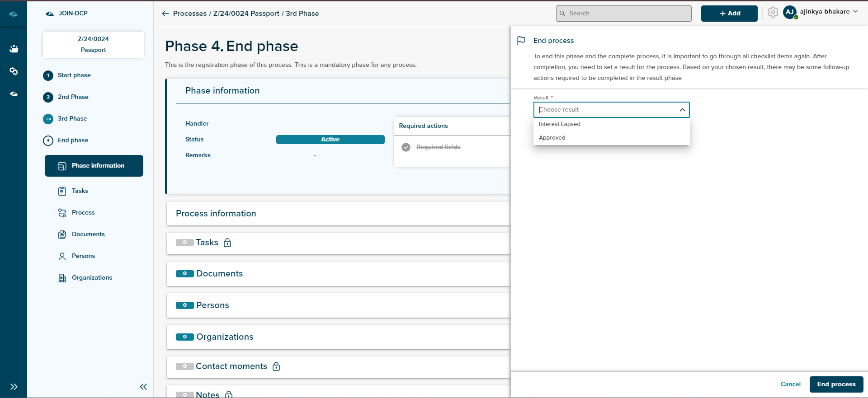Viewport: 868px width, 398px height.
Task: Click into the Search field
Action: (x=624, y=14)
